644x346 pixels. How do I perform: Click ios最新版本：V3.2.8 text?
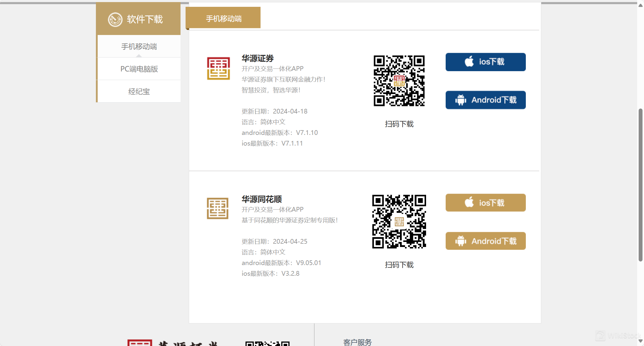pyautogui.click(x=270, y=274)
